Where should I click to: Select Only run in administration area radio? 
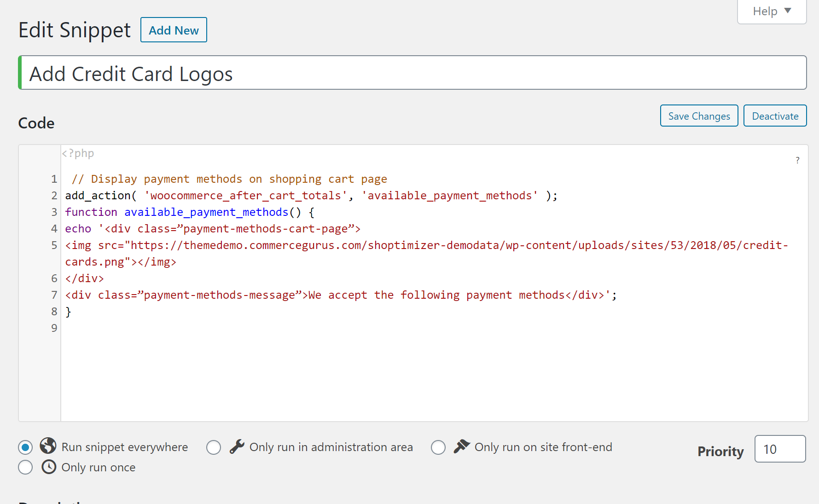(x=214, y=447)
